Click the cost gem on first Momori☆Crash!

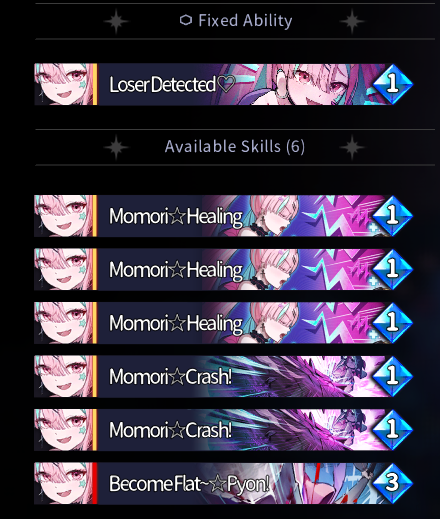392,376
